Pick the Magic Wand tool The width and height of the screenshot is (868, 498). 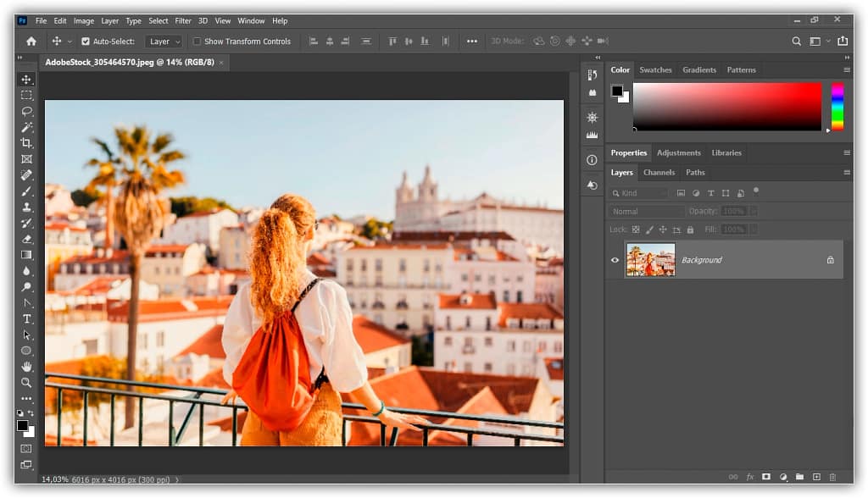click(x=26, y=127)
